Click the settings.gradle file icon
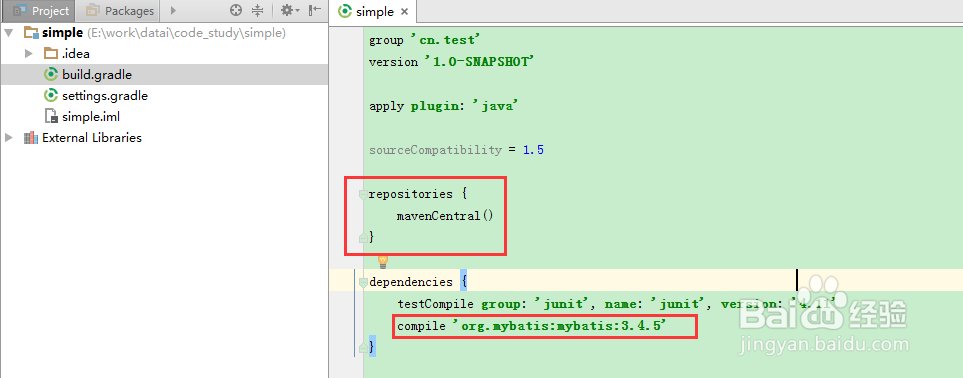The height and width of the screenshot is (378, 963). [x=51, y=96]
